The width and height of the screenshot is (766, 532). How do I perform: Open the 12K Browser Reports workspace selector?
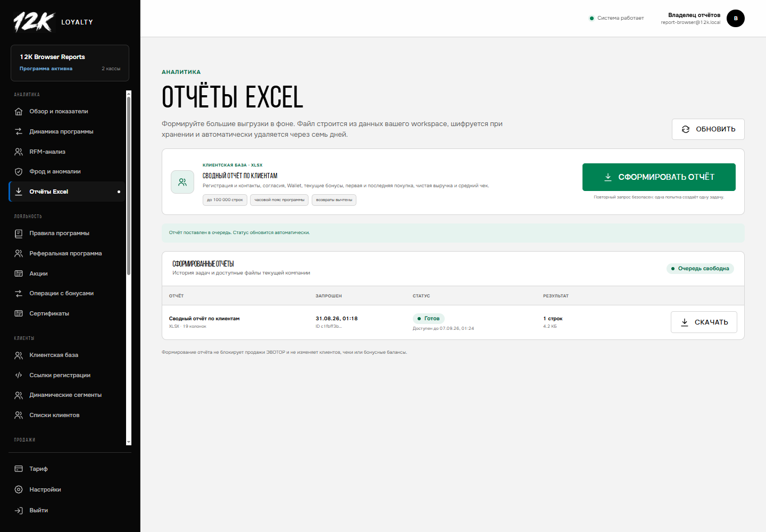pyautogui.click(x=70, y=63)
